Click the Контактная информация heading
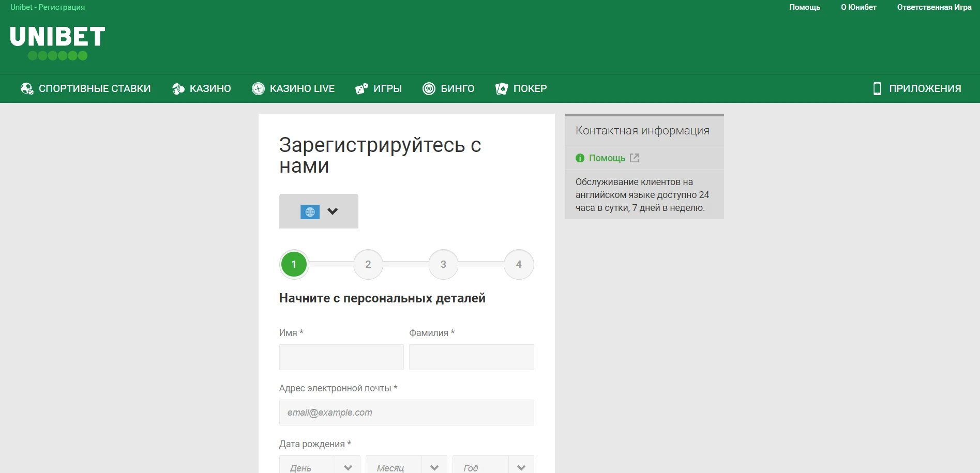 (x=642, y=131)
